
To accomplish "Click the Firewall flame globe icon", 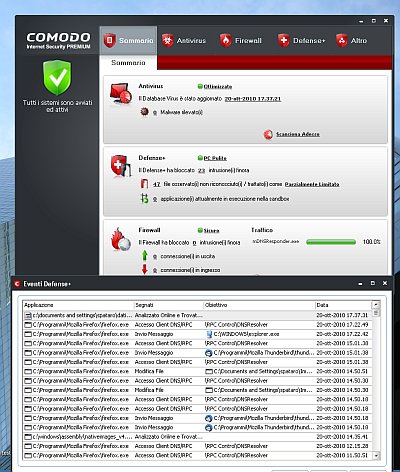I will pyautogui.click(x=121, y=239).
